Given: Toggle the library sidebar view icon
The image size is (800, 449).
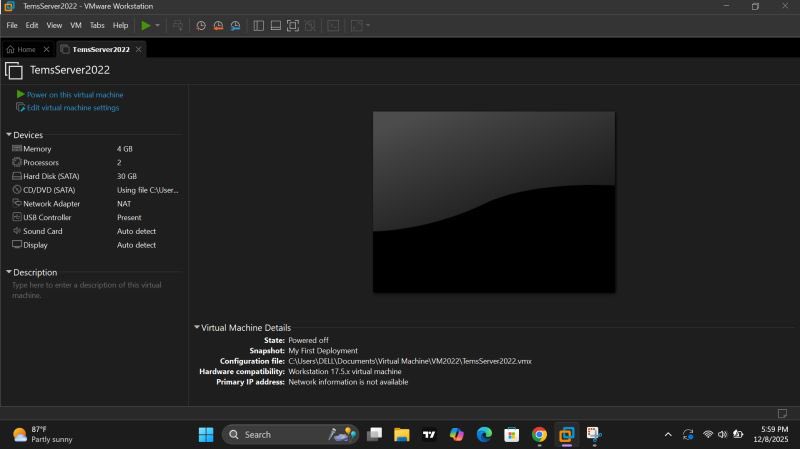Looking at the screenshot, I should [259, 26].
